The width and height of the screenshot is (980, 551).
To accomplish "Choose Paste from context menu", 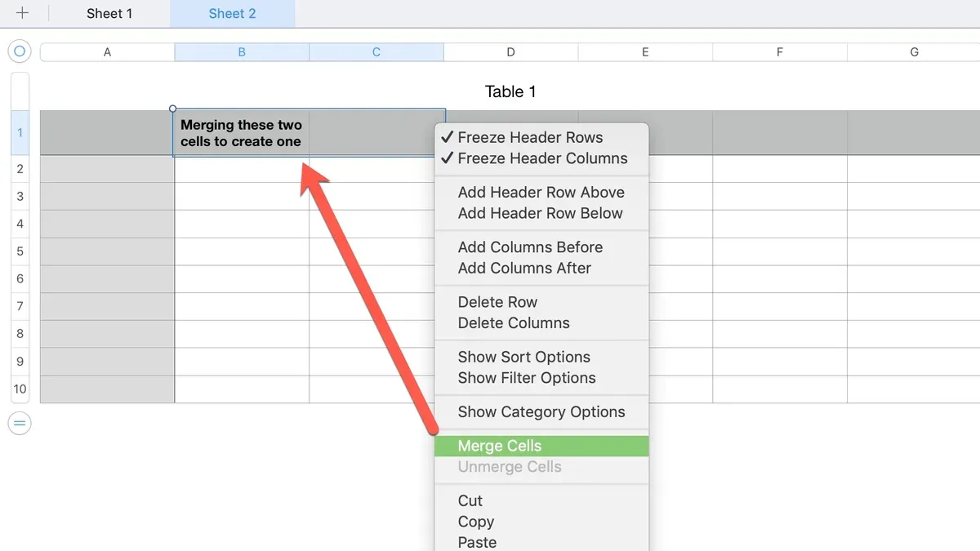I will point(542,542).
